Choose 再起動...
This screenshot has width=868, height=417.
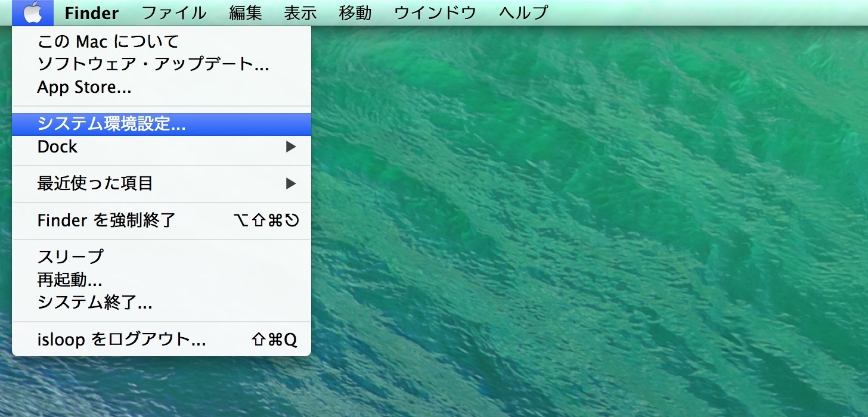tap(162, 280)
